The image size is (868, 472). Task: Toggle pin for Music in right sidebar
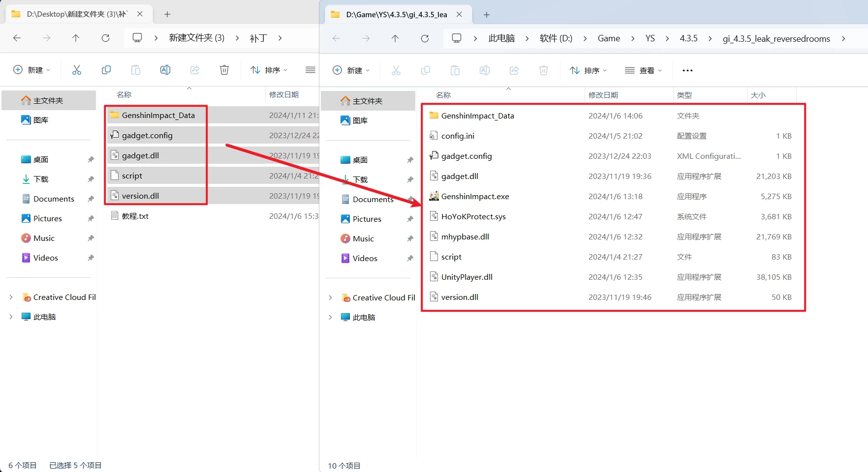click(x=410, y=239)
